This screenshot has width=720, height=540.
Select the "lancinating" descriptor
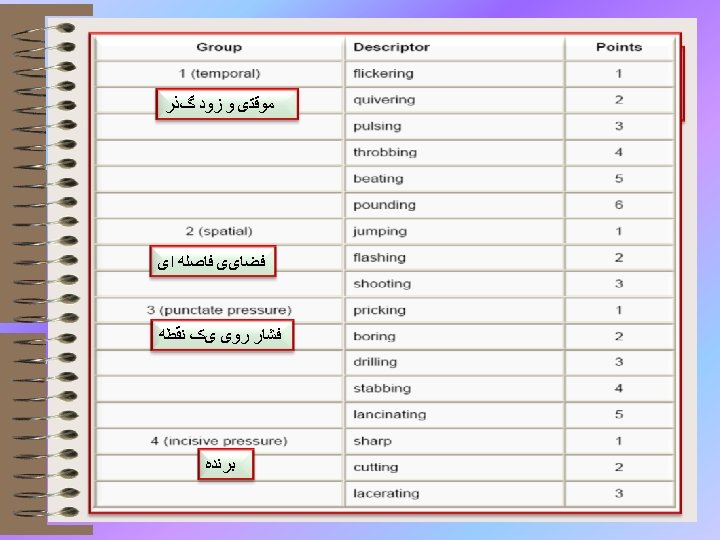point(389,414)
